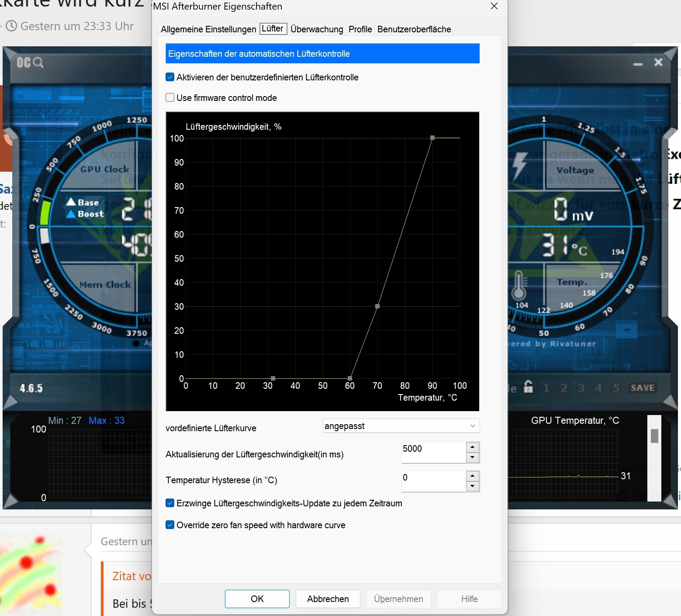681x616 pixels.
Task: Click the thermometer Temp icon
Action: pyautogui.click(x=519, y=285)
